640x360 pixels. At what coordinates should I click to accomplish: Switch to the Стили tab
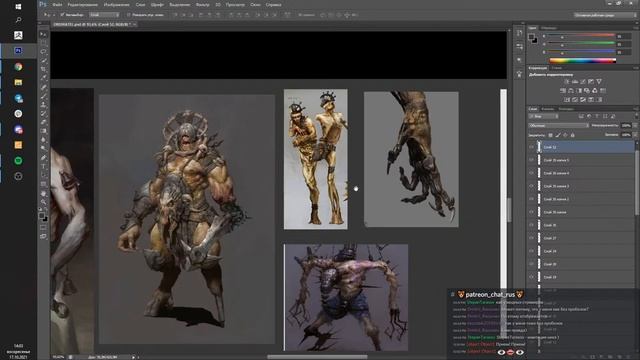coord(556,68)
